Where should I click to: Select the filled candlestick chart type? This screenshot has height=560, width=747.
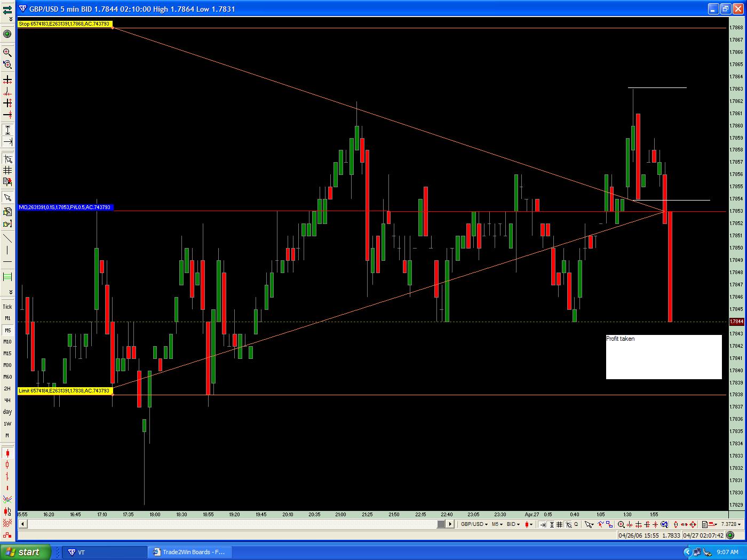[x=7, y=453]
